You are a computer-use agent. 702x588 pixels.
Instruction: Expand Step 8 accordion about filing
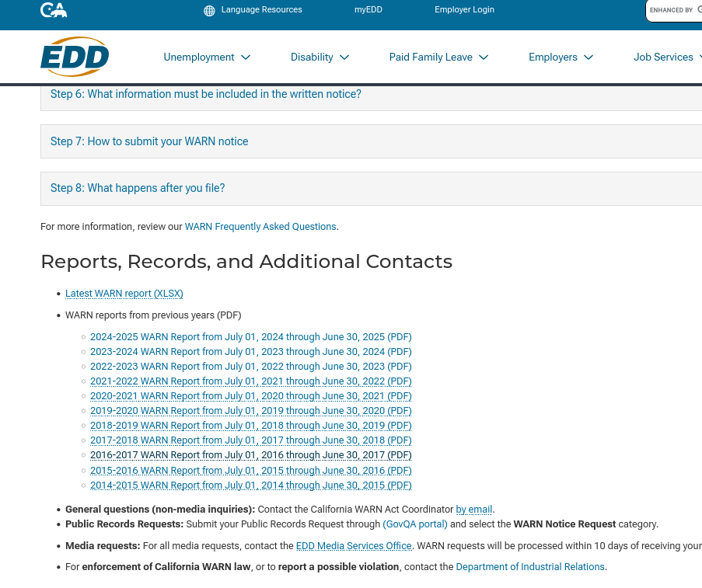pos(138,188)
